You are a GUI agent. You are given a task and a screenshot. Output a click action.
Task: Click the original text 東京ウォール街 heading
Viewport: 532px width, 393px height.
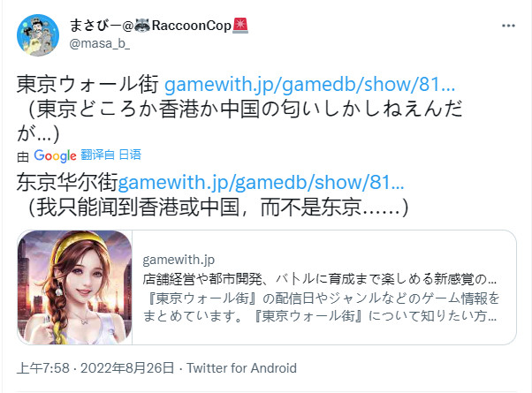[x=87, y=84]
